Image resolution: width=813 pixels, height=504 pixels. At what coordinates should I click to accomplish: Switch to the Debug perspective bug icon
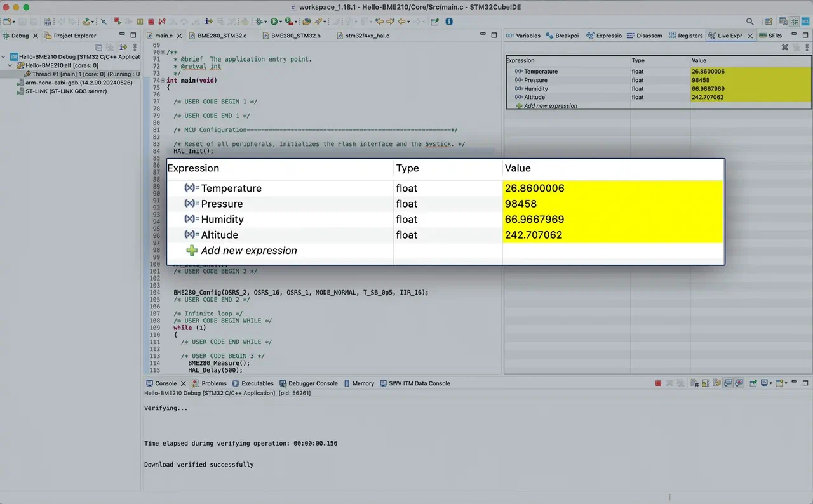coord(794,22)
